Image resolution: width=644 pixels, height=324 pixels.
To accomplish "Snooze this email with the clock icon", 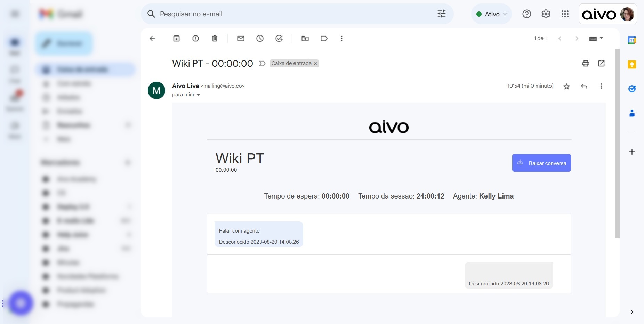I will pos(260,39).
